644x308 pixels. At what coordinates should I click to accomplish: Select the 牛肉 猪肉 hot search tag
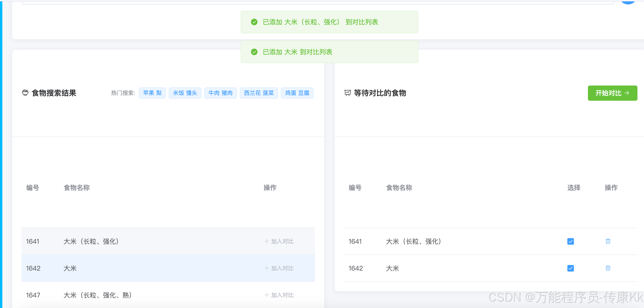point(220,93)
